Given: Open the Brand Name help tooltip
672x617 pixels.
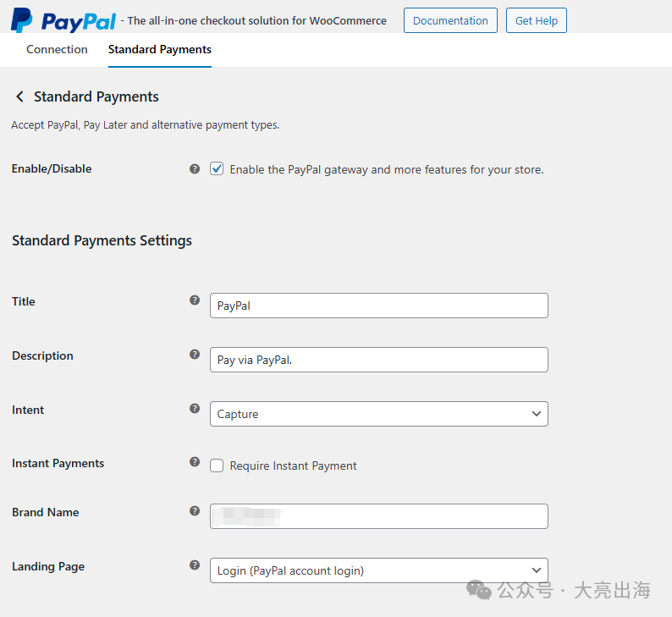Looking at the screenshot, I should click(195, 510).
